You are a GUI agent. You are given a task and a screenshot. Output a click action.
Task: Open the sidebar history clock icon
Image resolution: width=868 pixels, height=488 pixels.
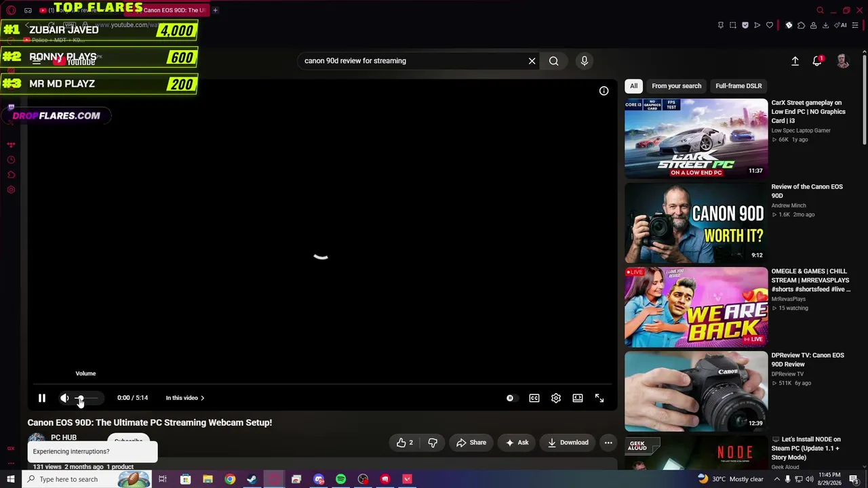pos(11,160)
